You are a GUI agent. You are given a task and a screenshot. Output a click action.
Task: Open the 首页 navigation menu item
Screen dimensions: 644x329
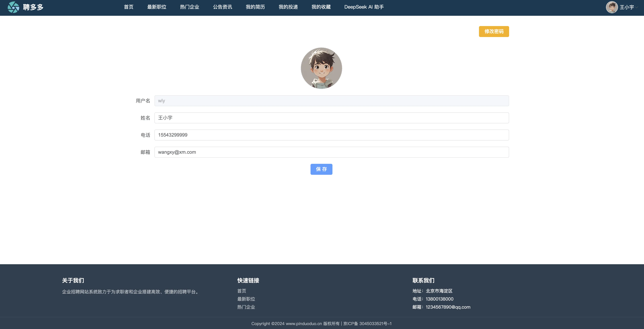129,7
